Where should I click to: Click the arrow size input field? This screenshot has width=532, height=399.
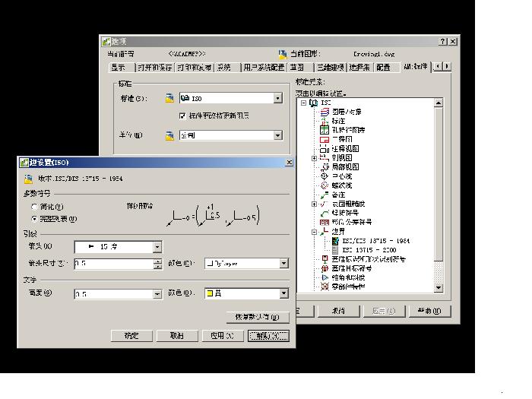114,264
